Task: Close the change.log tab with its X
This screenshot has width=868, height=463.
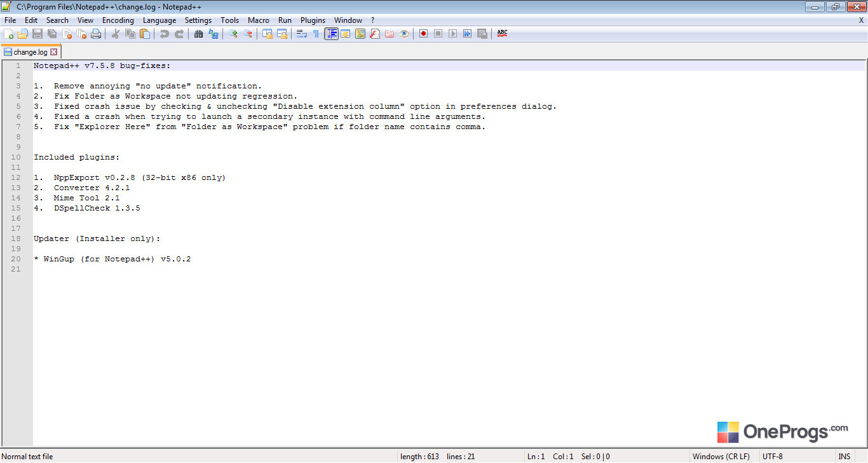Action: pos(53,52)
